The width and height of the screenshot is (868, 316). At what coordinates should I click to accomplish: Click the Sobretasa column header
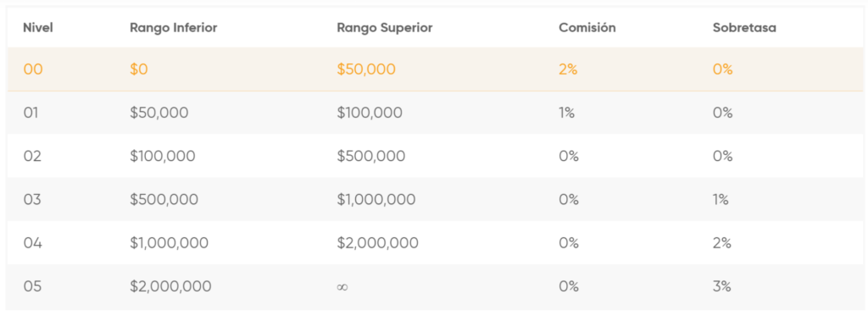click(x=744, y=28)
